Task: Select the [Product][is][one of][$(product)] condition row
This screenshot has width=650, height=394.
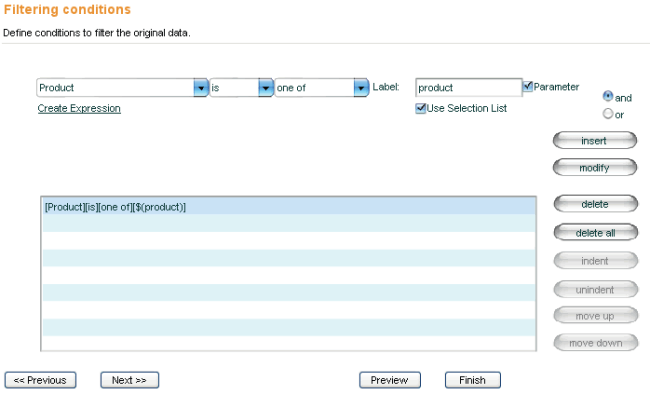Action: coord(289,207)
